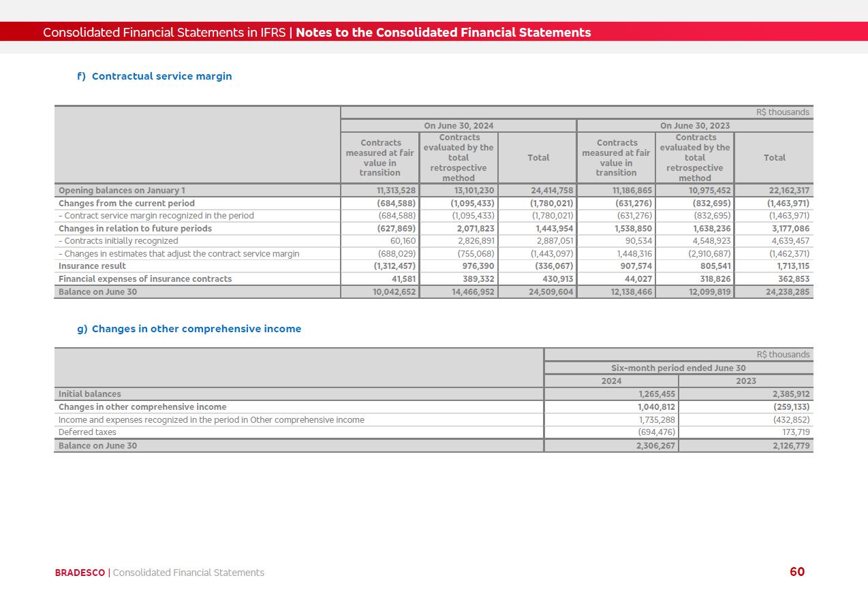Select the 'On June 30, 2023' column header
868x610 pixels.
(694, 126)
